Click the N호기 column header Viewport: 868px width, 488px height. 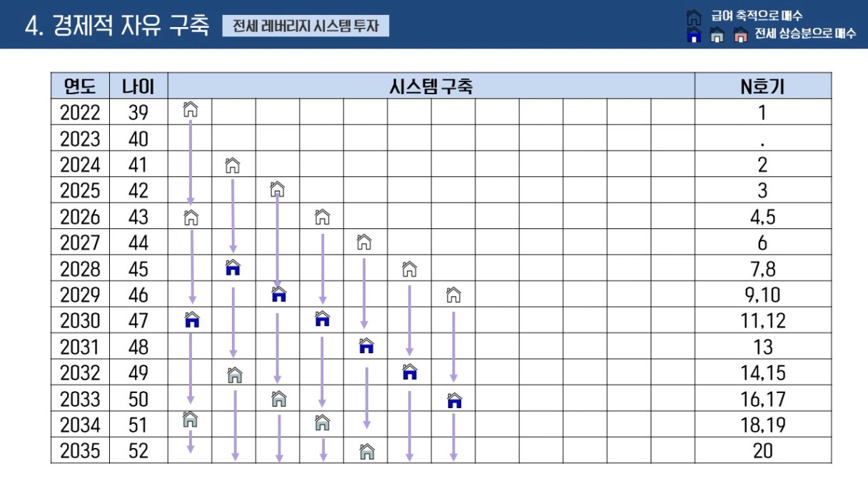(763, 86)
